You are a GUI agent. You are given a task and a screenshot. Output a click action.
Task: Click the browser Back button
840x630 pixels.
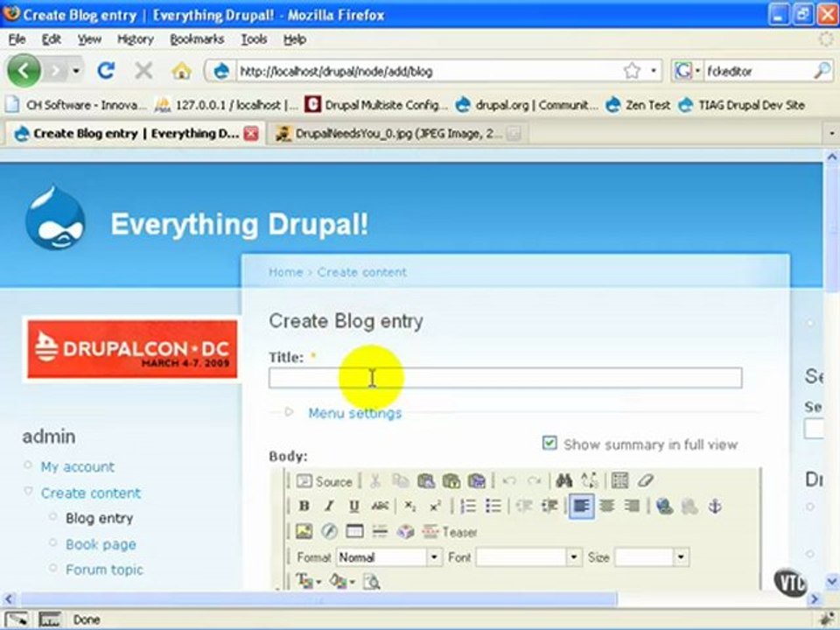[24, 70]
